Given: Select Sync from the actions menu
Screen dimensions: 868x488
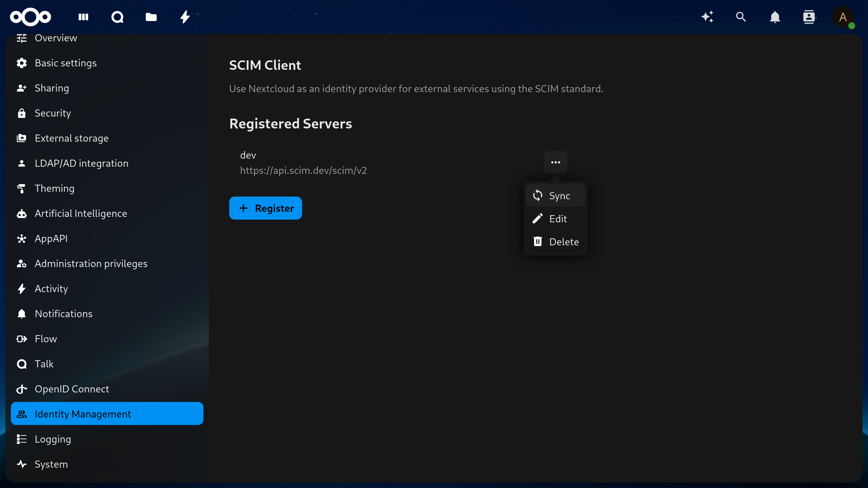Looking at the screenshot, I should tap(555, 196).
